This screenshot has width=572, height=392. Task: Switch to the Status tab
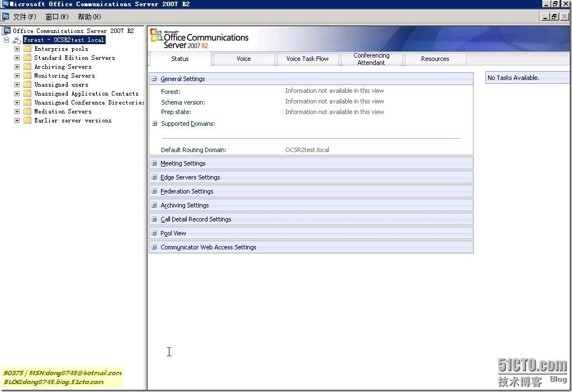tap(180, 59)
